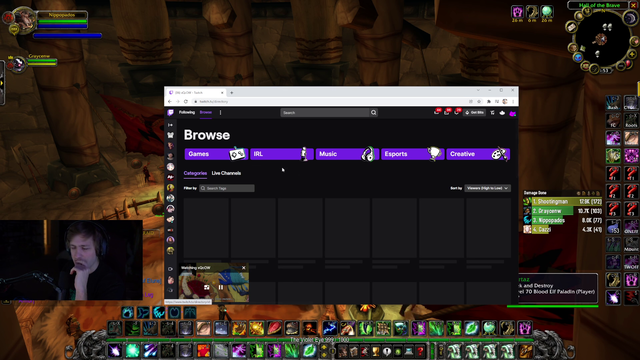Open the Chrome extensions puzzle icon

(489, 102)
